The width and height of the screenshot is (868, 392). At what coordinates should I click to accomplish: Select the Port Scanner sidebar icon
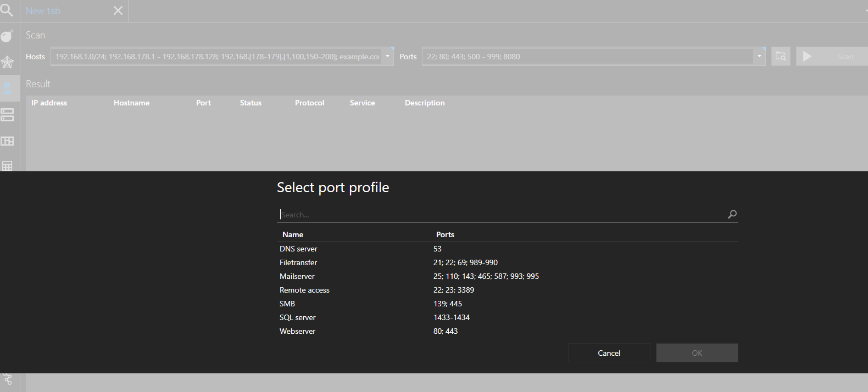click(x=7, y=88)
